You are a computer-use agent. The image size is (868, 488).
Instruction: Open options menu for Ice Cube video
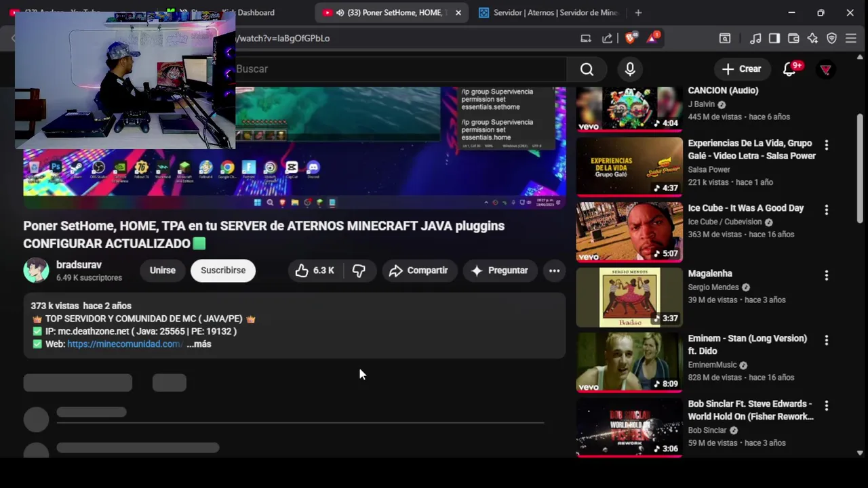point(826,210)
